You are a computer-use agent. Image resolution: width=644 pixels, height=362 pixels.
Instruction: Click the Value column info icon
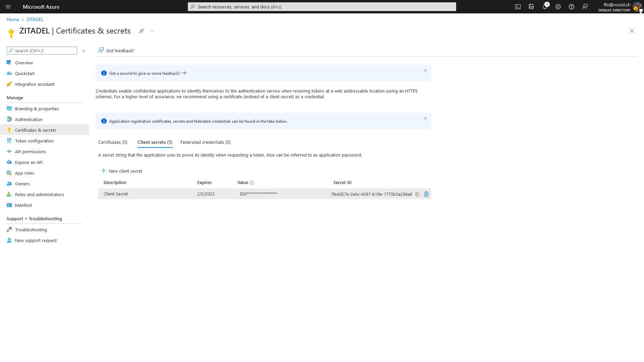[x=252, y=183]
